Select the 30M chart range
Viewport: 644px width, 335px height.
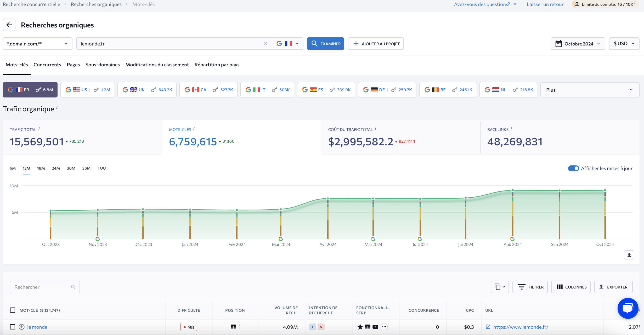pyautogui.click(x=71, y=168)
